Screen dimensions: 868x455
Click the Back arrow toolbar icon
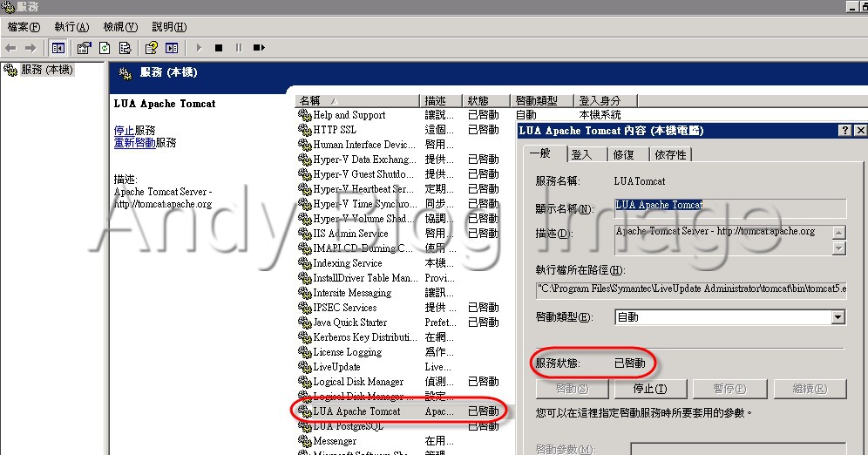click(10, 48)
